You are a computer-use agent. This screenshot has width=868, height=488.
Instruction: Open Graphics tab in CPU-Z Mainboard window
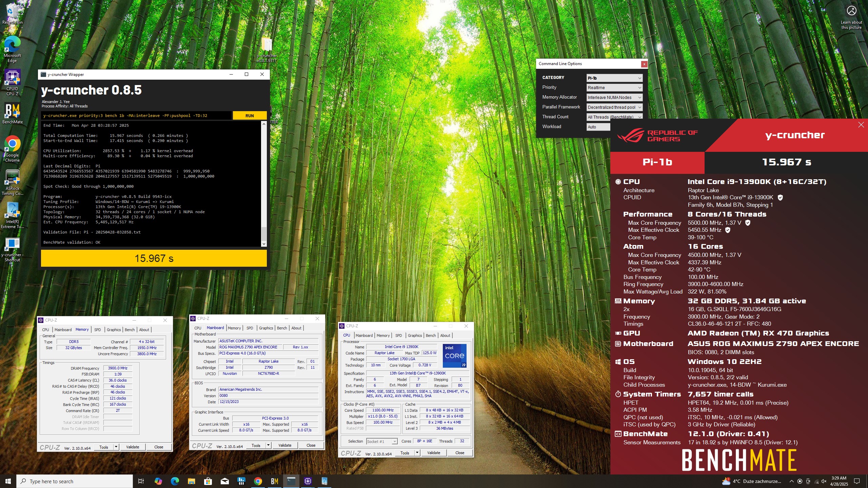click(x=266, y=328)
